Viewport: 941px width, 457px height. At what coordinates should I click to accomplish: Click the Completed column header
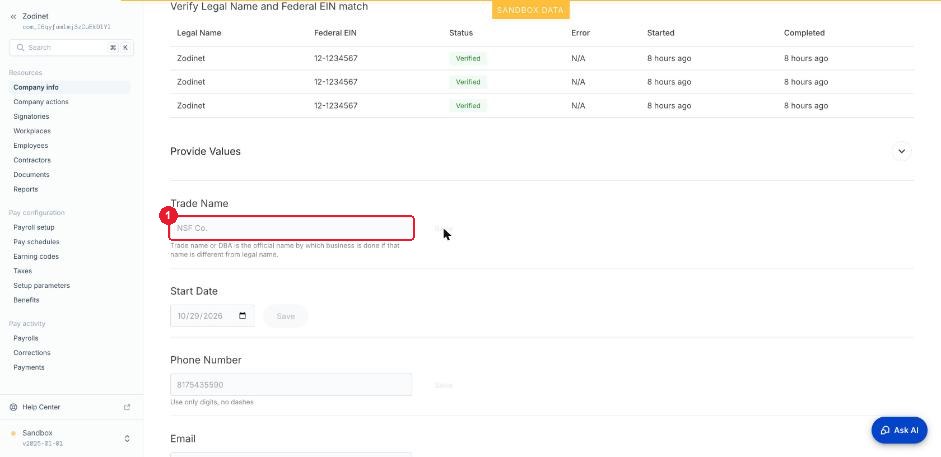click(x=804, y=33)
